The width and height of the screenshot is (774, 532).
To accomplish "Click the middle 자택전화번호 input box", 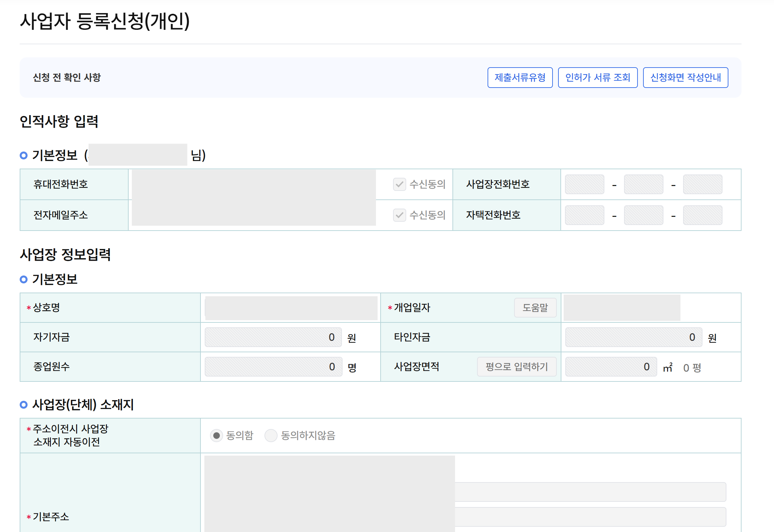I will (643, 215).
